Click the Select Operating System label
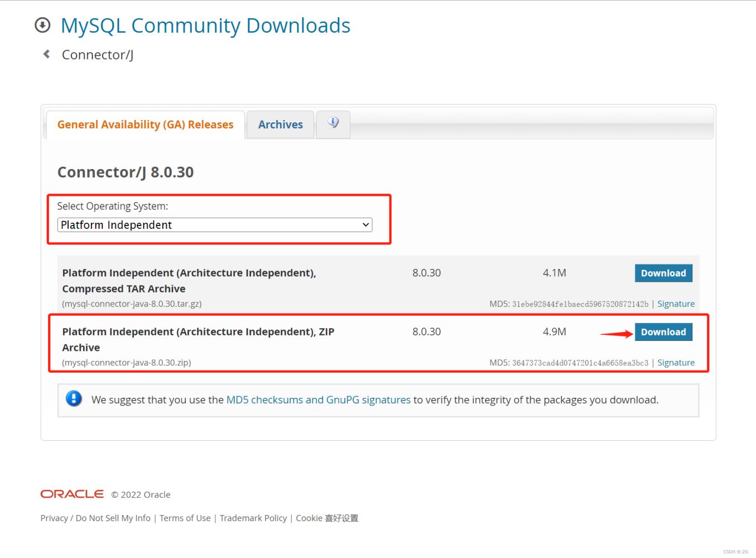Image resolution: width=756 pixels, height=558 pixels. point(113,206)
